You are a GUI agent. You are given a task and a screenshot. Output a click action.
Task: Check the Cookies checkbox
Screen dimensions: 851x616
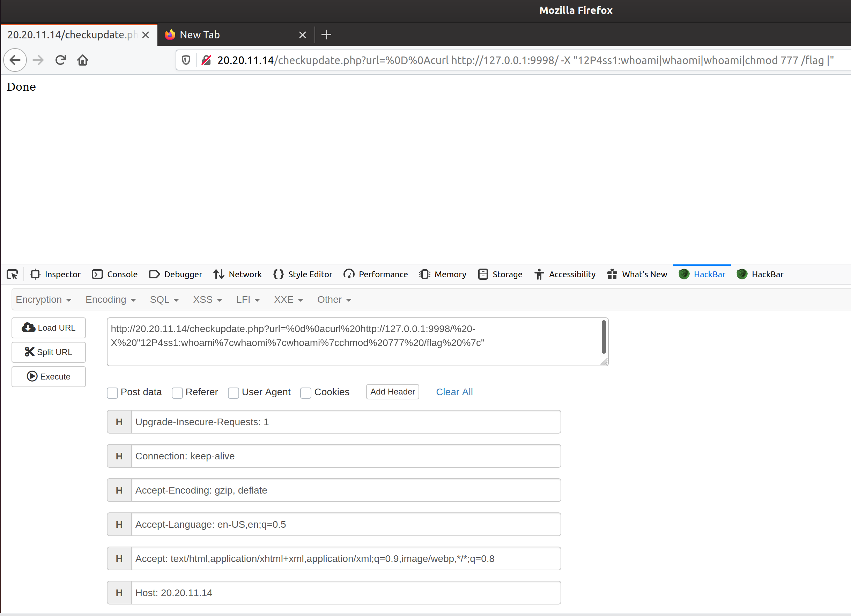(x=306, y=392)
